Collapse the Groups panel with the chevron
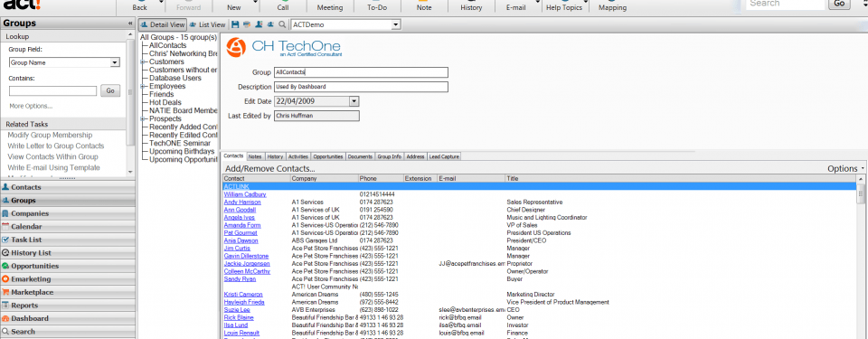This screenshot has height=339, width=868. (x=130, y=24)
